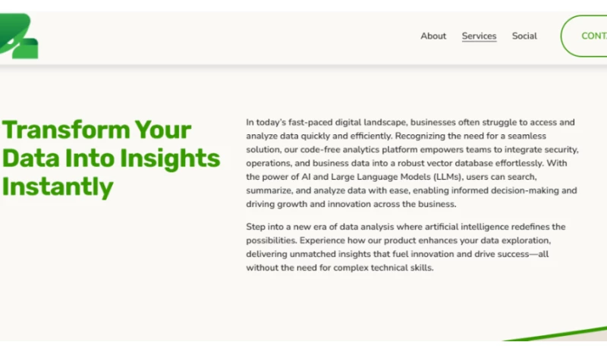The image size is (607, 364).
Task: Select Social in the navigation bar
Action: 524,36
